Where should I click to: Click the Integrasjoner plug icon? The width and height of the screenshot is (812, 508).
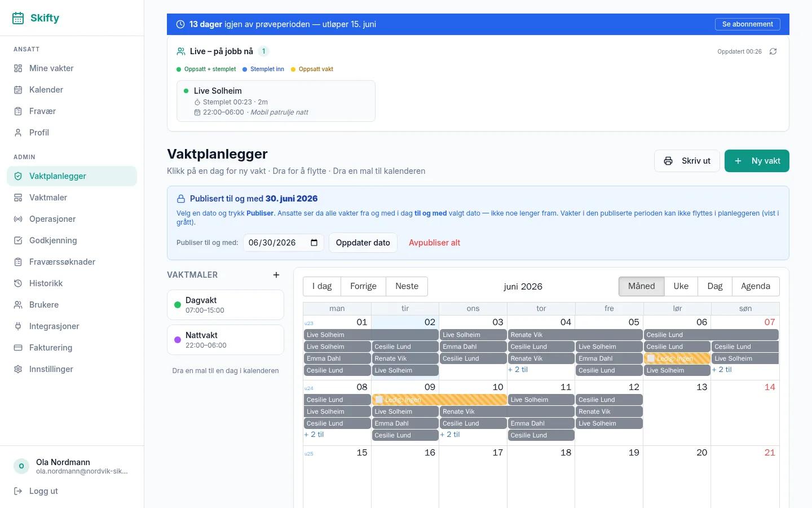(18, 326)
